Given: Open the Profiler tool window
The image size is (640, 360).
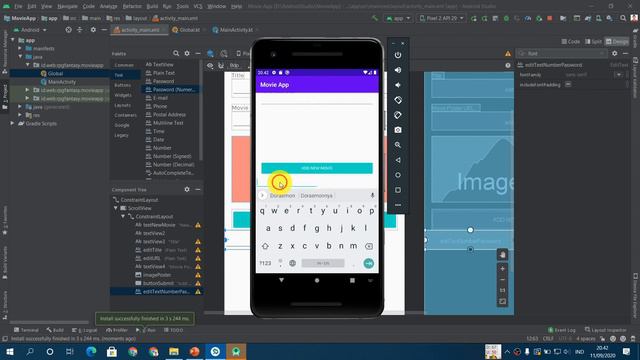Looking at the screenshot, I should 117,330.
